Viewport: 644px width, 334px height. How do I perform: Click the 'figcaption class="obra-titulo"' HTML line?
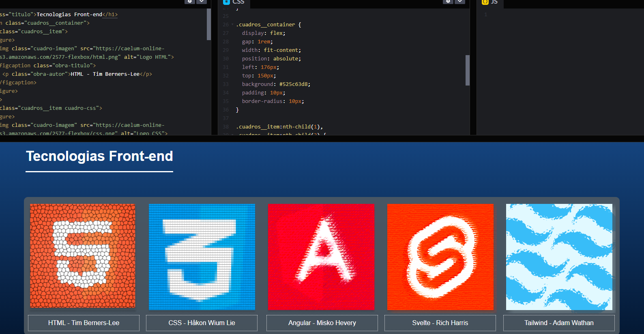tap(48, 66)
